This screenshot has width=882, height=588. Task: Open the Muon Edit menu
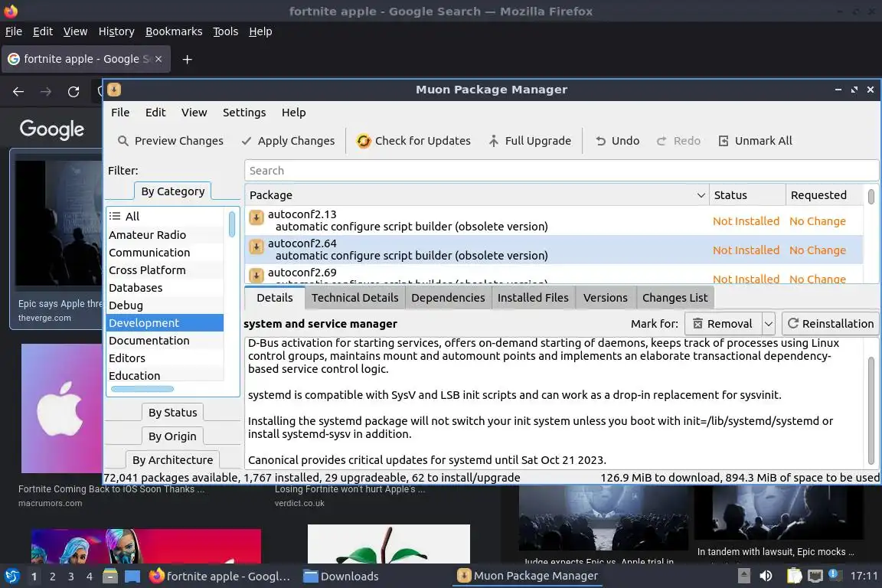pyautogui.click(x=155, y=113)
